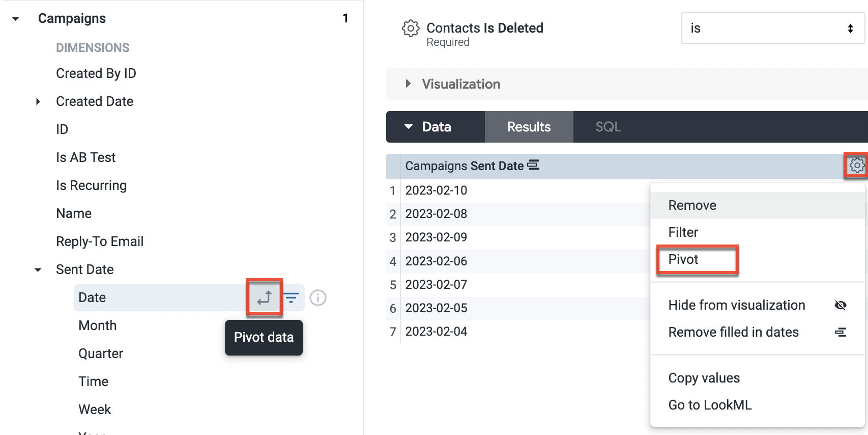This screenshot has height=435, width=868.
Task: Select the Month timeframe under Sent Date
Action: click(98, 325)
